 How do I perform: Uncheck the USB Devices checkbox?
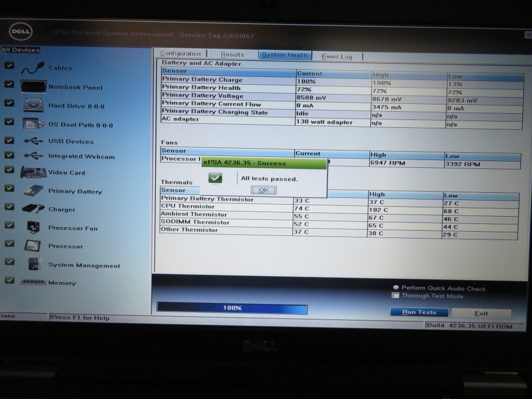click(x=9, y=140)
